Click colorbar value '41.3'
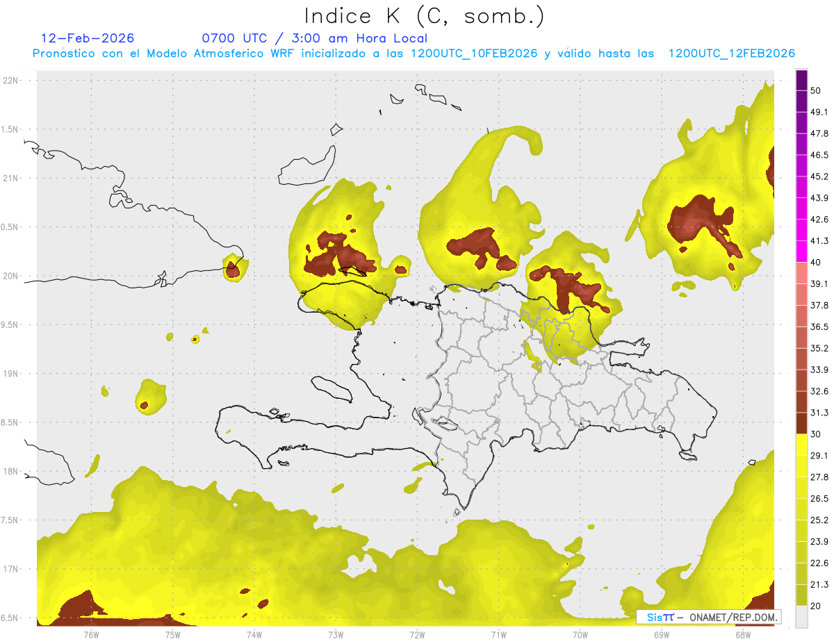 click(819, 241)
